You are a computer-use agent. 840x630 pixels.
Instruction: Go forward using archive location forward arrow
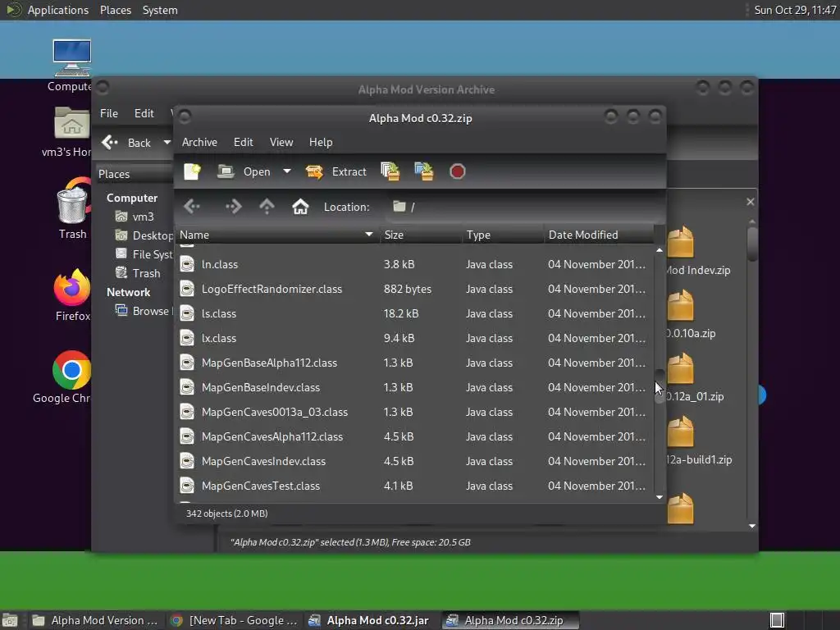coord(233,207)
